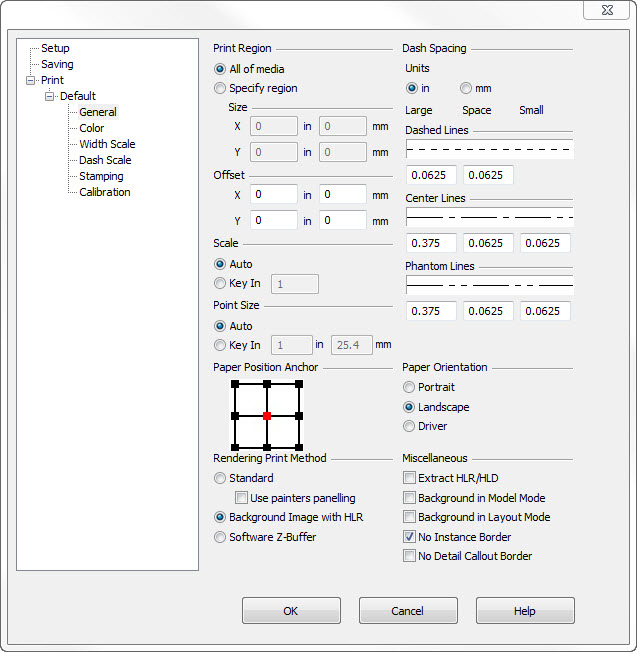Enable Extract HLR/HLD checkbox

(409, 479)
